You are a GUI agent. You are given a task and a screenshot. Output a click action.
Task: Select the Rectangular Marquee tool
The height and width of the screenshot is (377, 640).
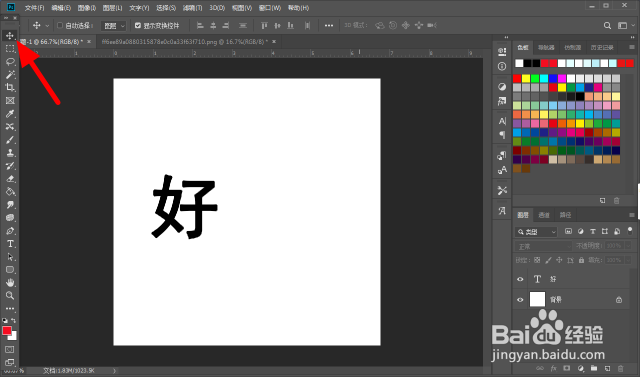(10, 49)
